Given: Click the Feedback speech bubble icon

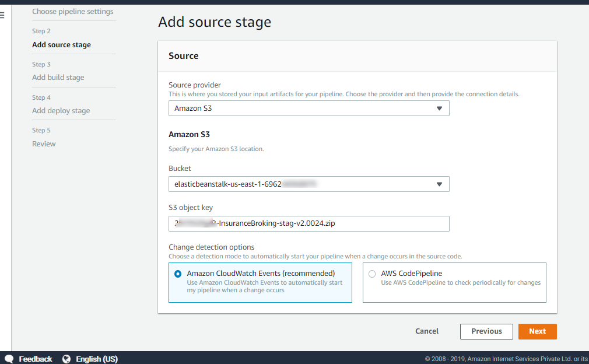Looking at the screenshot, I should point(9,359).
